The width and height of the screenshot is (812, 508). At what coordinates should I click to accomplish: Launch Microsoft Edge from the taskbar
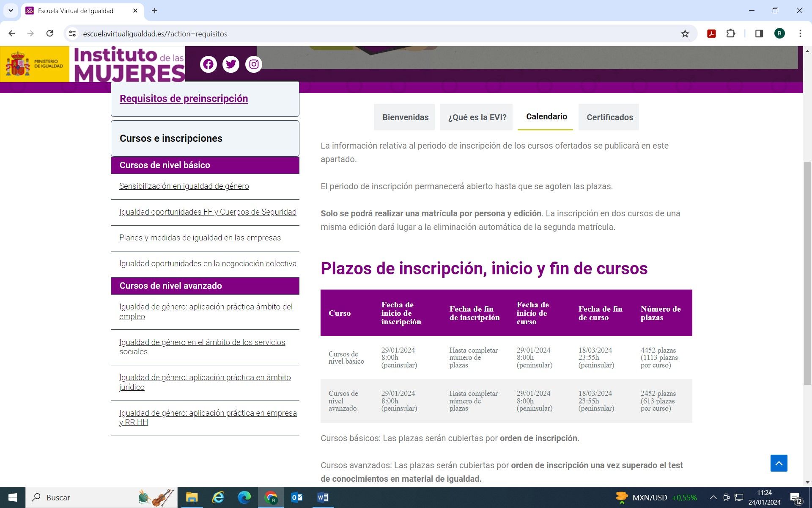pyautogui.click(x=244, y=497)
